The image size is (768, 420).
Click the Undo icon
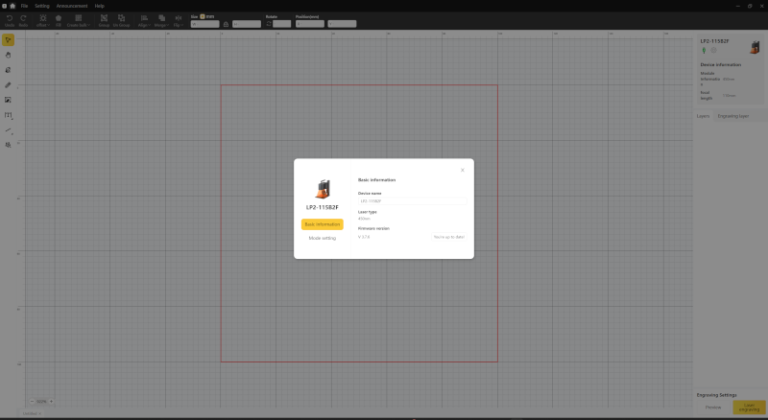point(9,19)
